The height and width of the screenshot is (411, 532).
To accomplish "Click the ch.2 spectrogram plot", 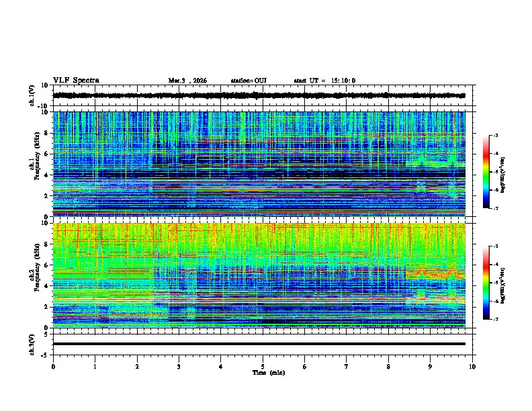I will click(259, 275).
